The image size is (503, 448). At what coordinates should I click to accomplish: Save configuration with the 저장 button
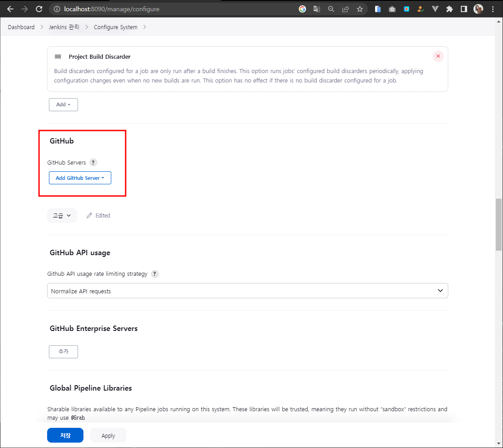(65, 435)
